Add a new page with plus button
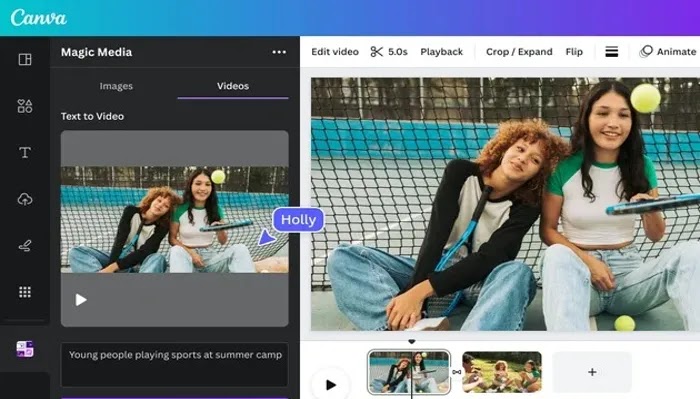 point(592,372)
